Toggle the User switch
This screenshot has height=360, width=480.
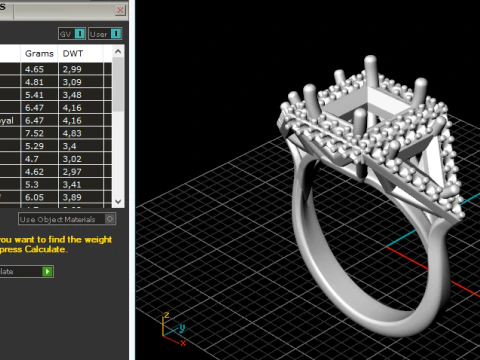[105, 34]
